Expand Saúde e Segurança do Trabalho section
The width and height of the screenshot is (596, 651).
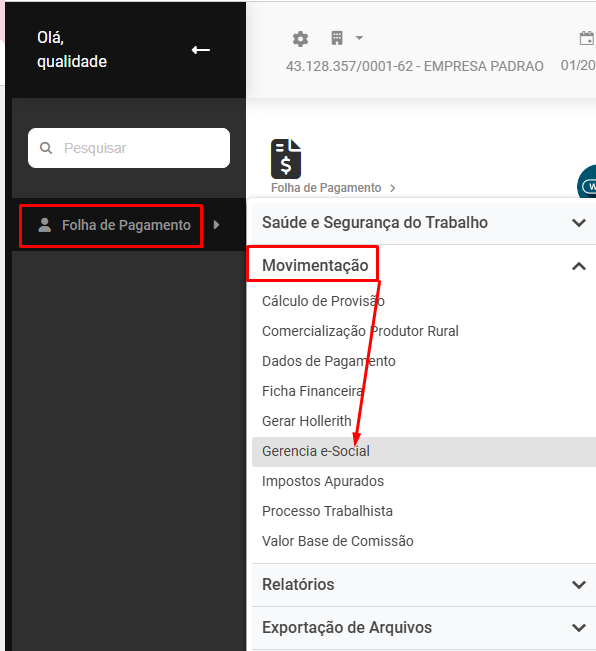[424, 223]
